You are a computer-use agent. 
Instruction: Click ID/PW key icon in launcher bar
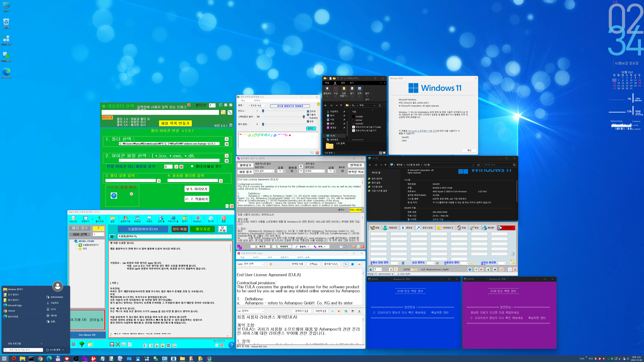pyautogui.click(x=412, y=269)
